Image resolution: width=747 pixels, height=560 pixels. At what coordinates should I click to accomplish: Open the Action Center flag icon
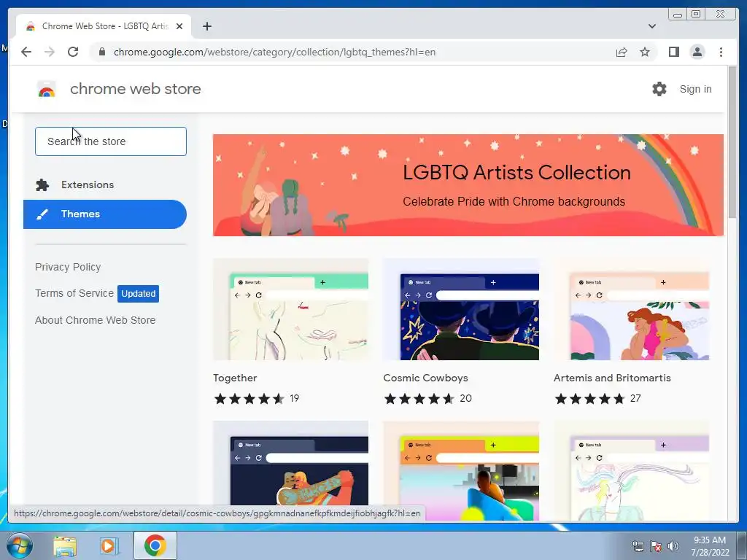click(656, 546)
